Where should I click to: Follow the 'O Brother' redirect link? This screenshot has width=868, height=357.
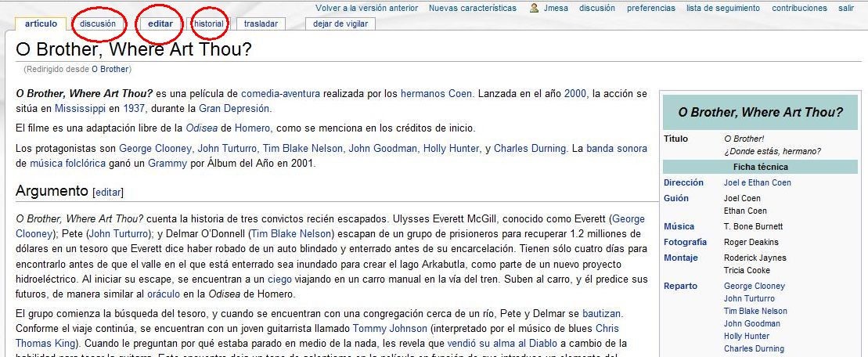pos(110,69)
